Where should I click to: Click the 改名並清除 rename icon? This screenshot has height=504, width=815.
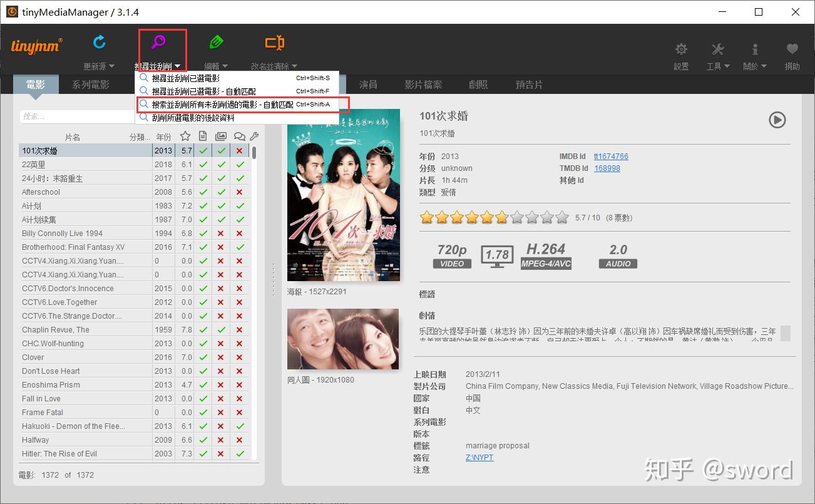click(274, 43)
